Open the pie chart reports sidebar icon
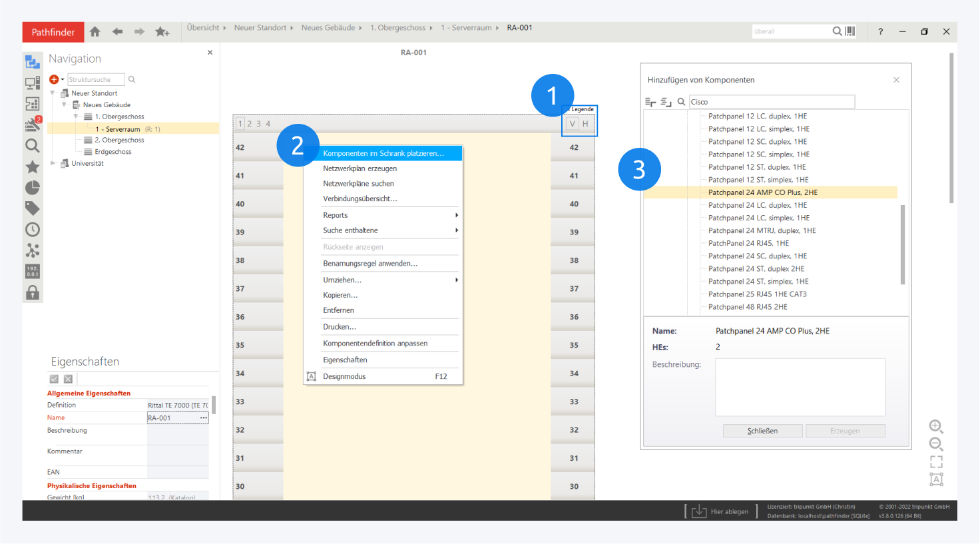Screen dimensions: 980x544 coord(32,188)
